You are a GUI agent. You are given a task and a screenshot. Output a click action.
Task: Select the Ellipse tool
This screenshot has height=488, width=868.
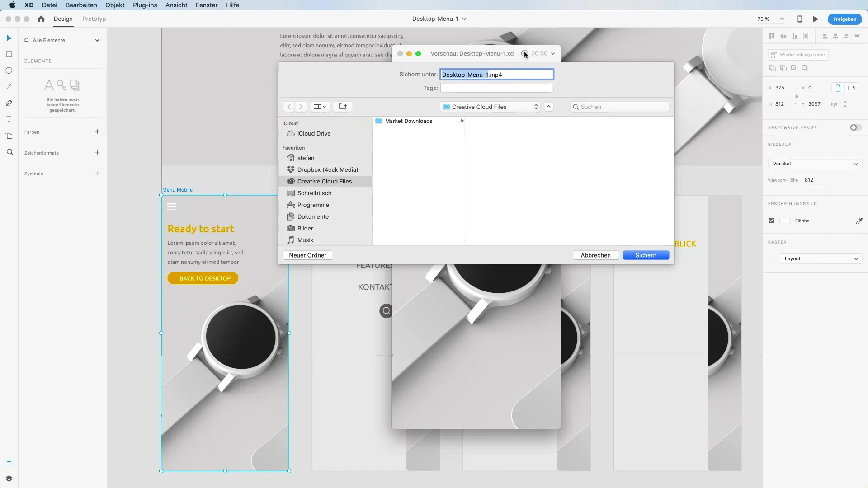[x=9, y=70]
